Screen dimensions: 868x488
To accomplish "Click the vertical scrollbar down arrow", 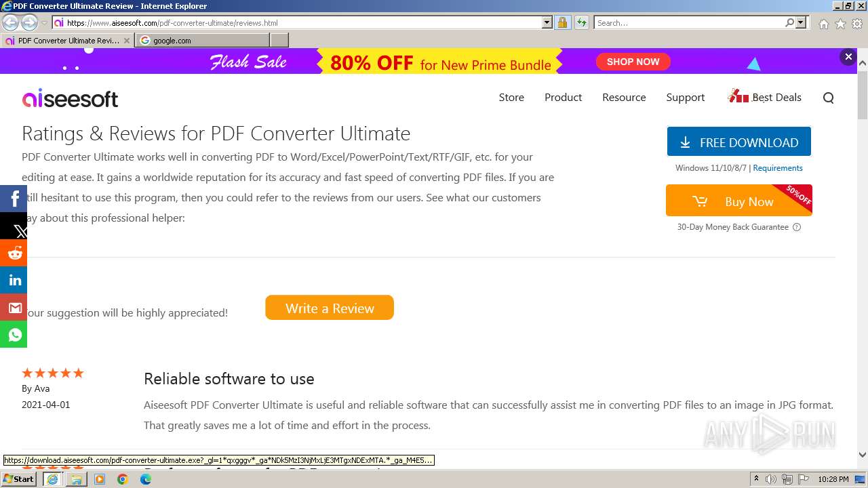I will 863,455.
